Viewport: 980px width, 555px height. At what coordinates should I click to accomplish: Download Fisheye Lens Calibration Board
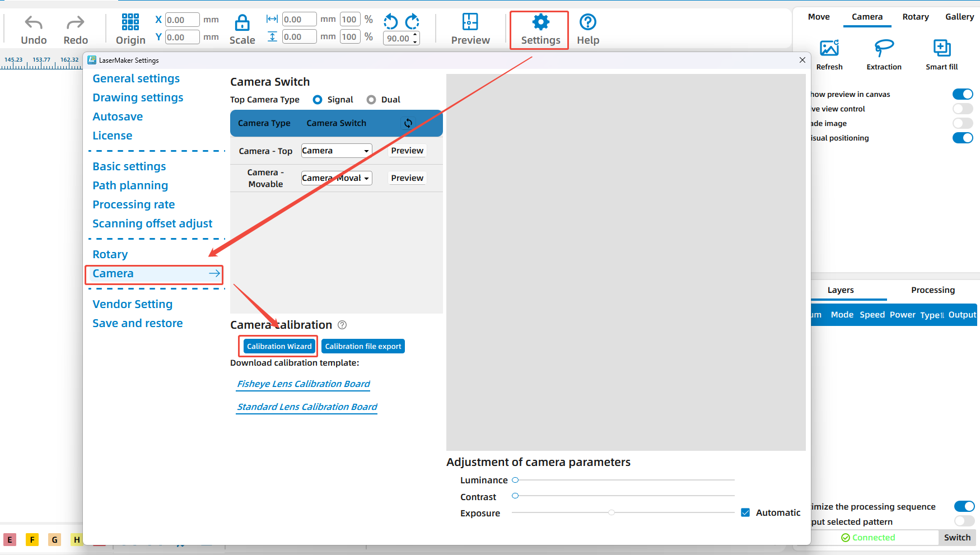(x=304, y=384)
